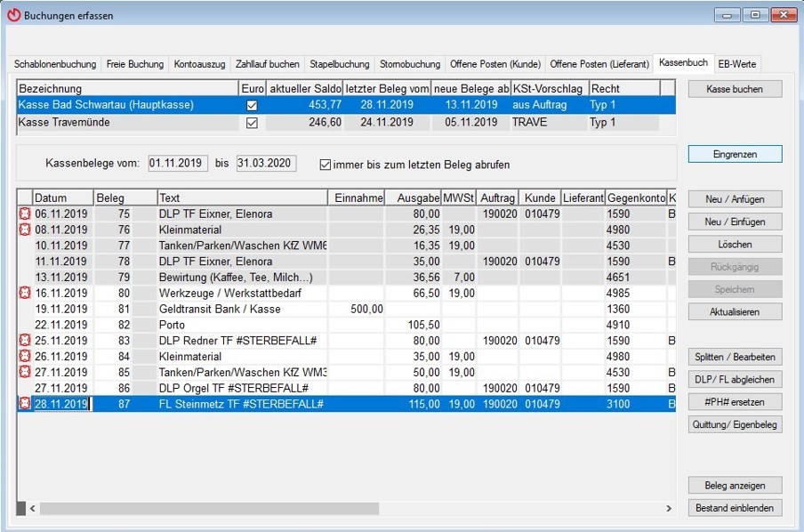804x532 pixels.
Task: Click the end date field 31.03.2020
Action: 266,163
